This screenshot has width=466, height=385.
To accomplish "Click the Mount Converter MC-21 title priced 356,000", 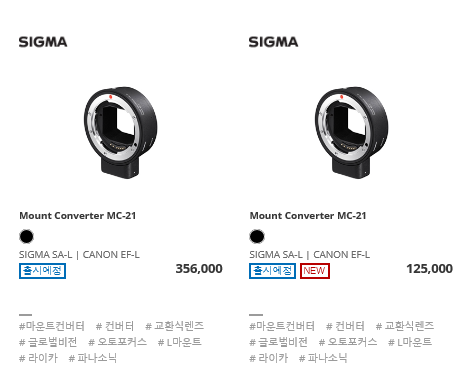I will click(78, 216).
